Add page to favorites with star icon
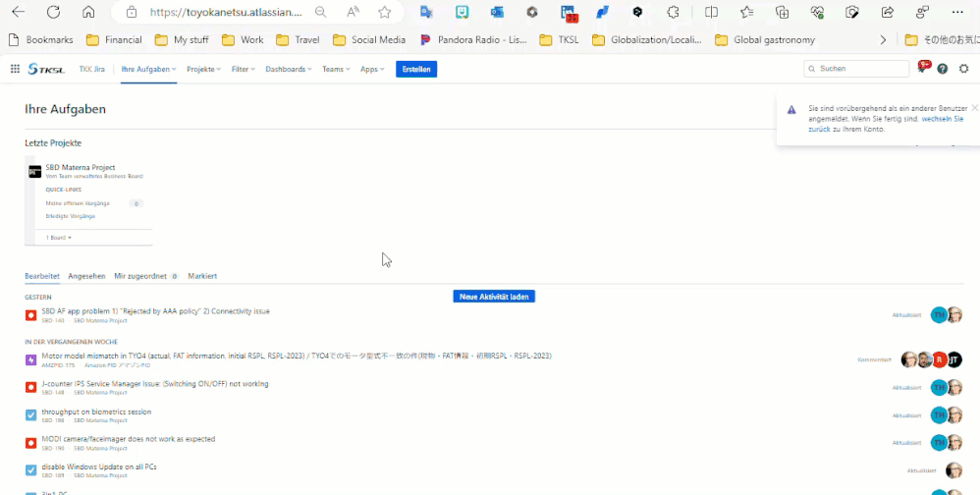Screen dimensions: 980x495 384,12
